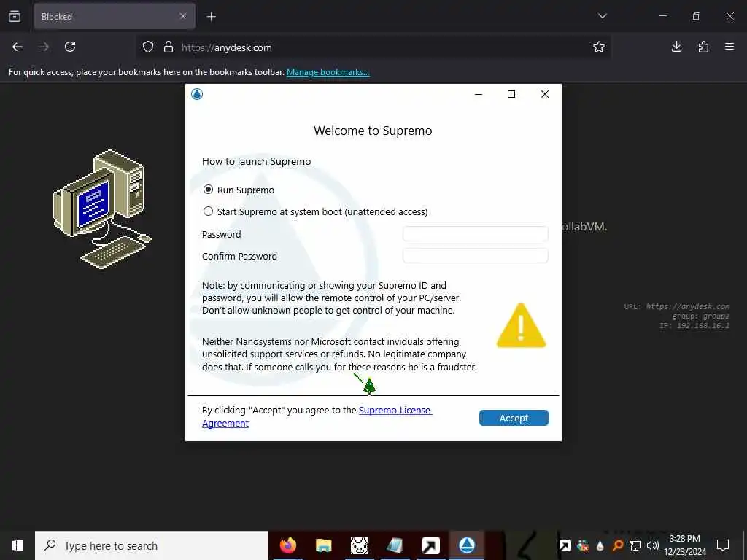This screenshot has width=747, height=560.
Task: Click the colorful tray icon with red mark
Action: 583,545
